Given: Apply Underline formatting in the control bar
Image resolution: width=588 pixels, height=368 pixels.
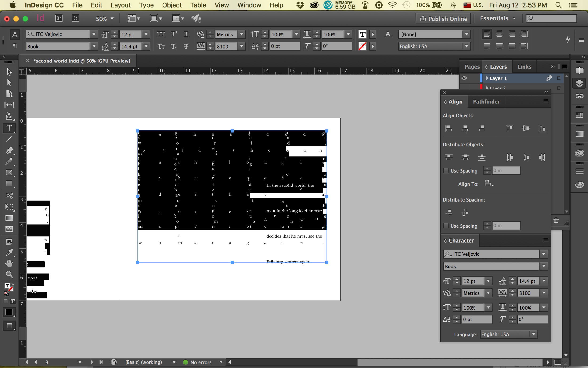Looking at the screenshot, I should click(x=186, y=34).
